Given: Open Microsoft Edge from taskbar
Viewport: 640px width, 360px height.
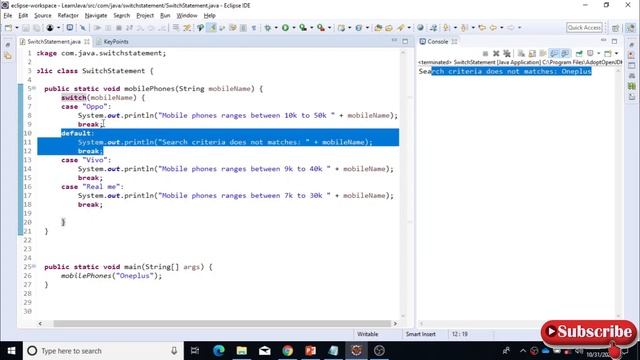Looking at the screenshot, I should point(219,351).
